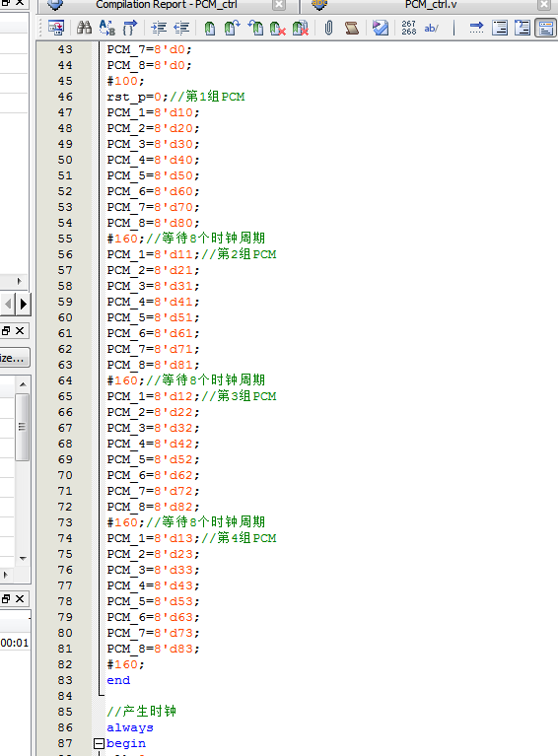Toggle line numbers display
This screenshot has height=756, width=558.
click(408, 28)
